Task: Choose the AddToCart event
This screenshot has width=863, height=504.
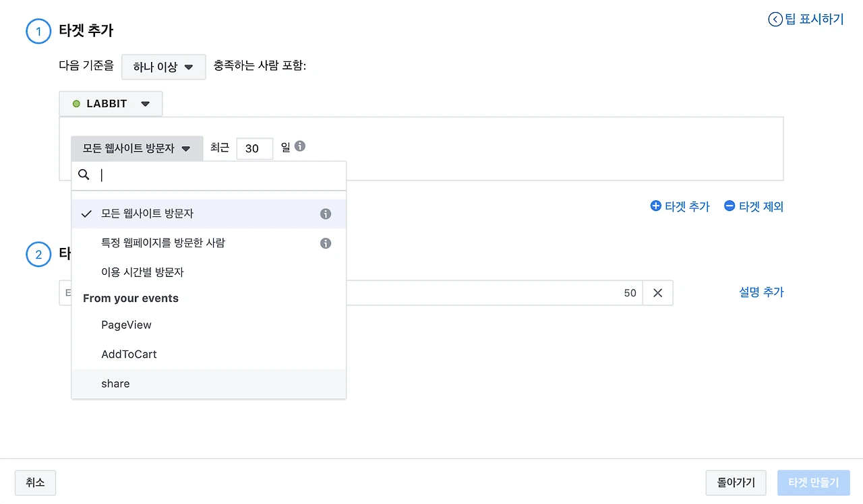Action: point(129,354)
